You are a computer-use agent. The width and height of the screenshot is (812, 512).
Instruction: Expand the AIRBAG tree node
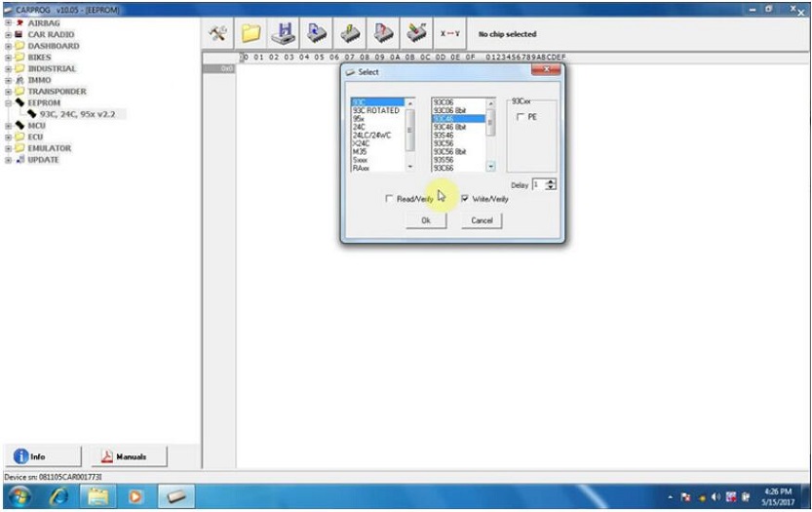[8, 22]
